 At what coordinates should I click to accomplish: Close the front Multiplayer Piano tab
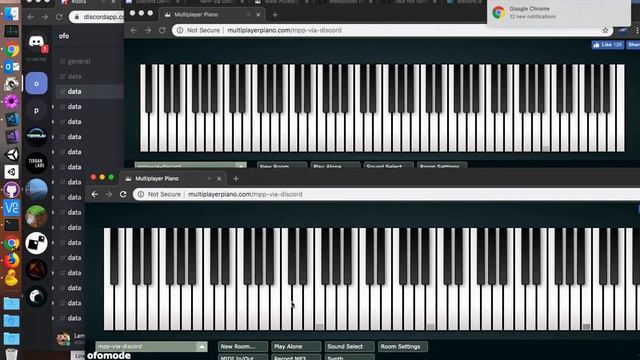coord(219,179)
